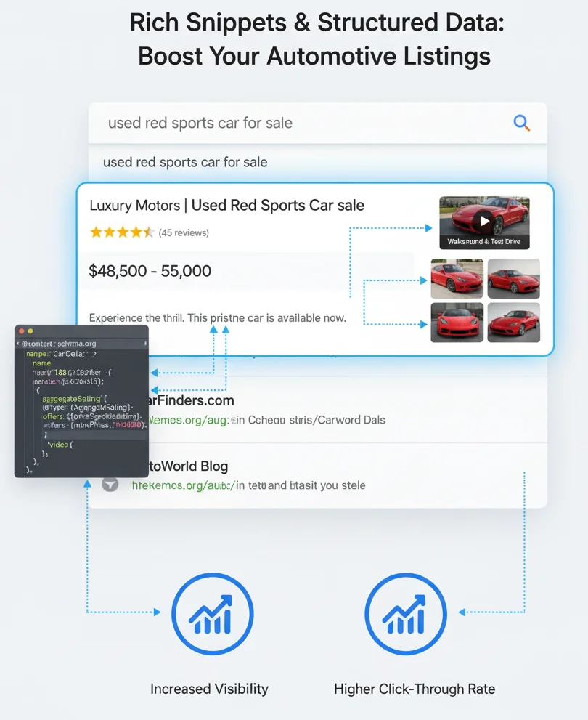588x720 pixels.
Task: Click inside the search input field
Action: (x=290, y=124)
